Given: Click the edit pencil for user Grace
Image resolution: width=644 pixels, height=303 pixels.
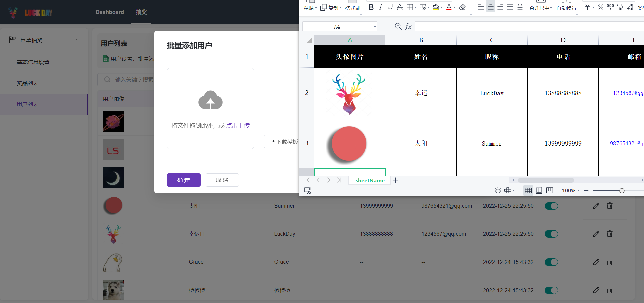Looking at the screenshot, I should coord(596,262).
